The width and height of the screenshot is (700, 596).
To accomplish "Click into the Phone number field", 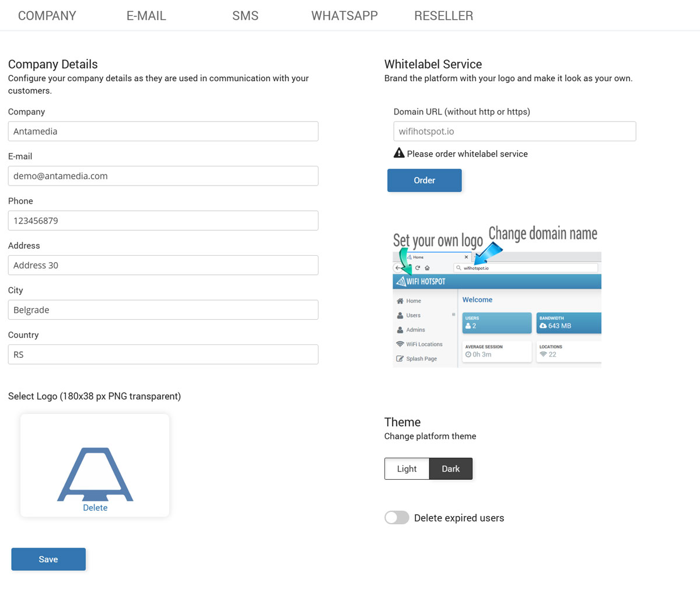I will (x=163, y=221).
